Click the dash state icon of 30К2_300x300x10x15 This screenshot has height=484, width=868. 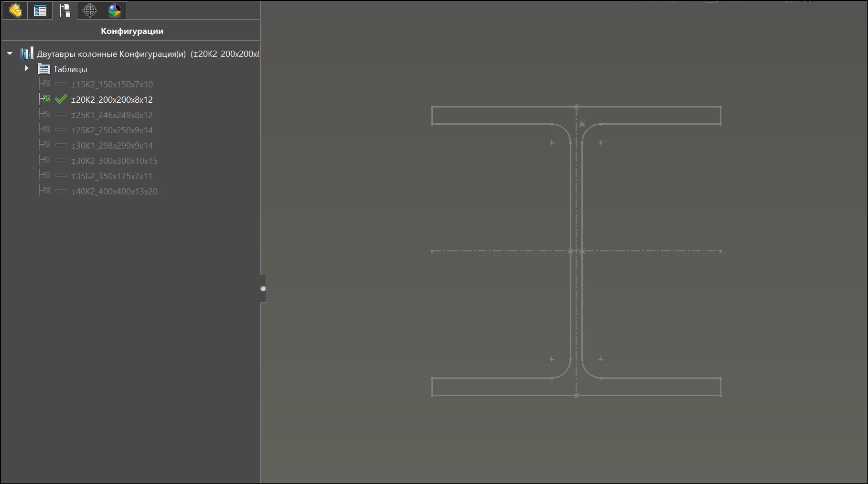click(x=61, y=160)
